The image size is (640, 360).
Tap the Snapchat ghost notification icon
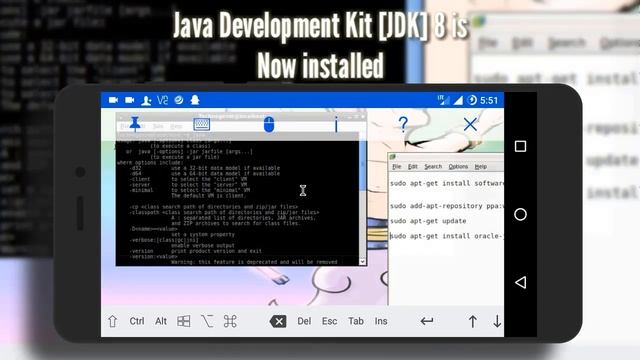click(x=195, y=100)
